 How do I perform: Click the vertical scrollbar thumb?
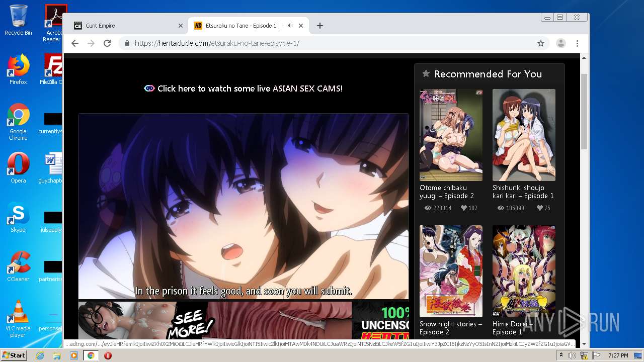584,111
